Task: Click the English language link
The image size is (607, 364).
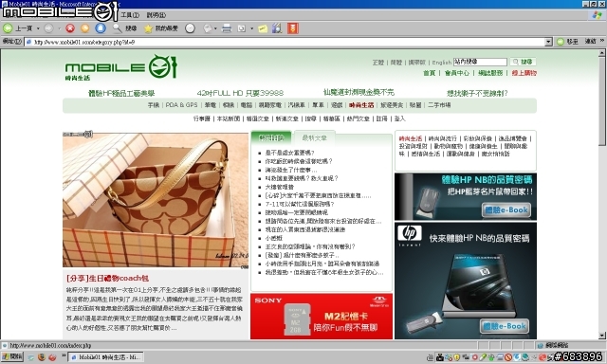Action: click(x=442, y=63)
